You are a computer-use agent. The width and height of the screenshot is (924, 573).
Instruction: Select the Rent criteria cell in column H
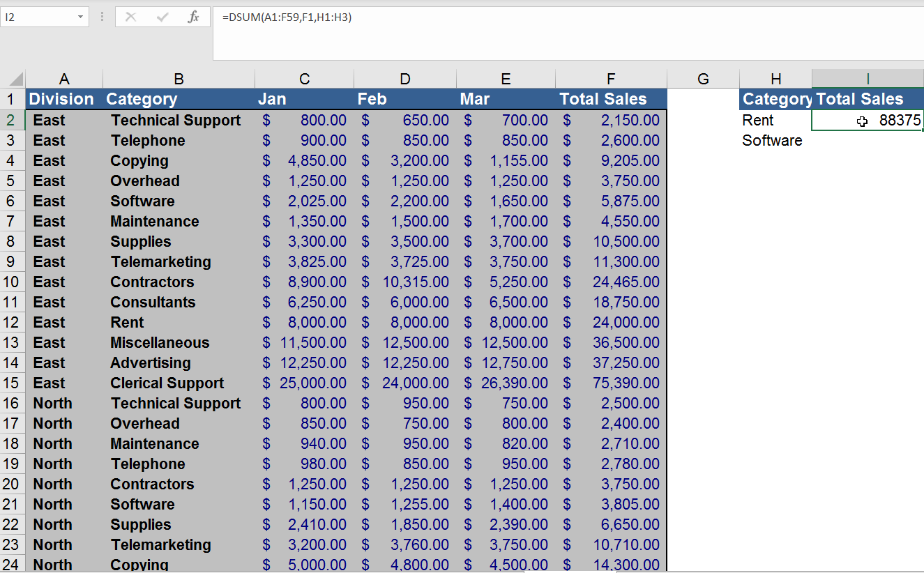pos(775,121)
